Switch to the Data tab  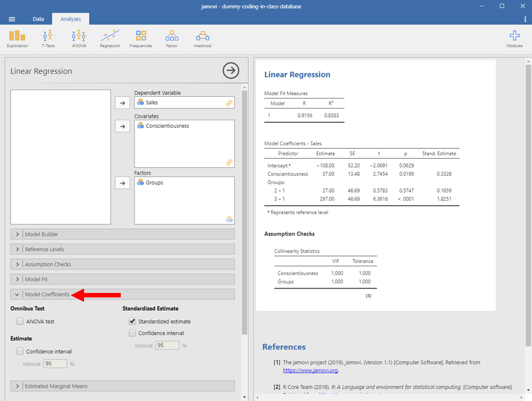pyautogui.click(x=38, y=19)
